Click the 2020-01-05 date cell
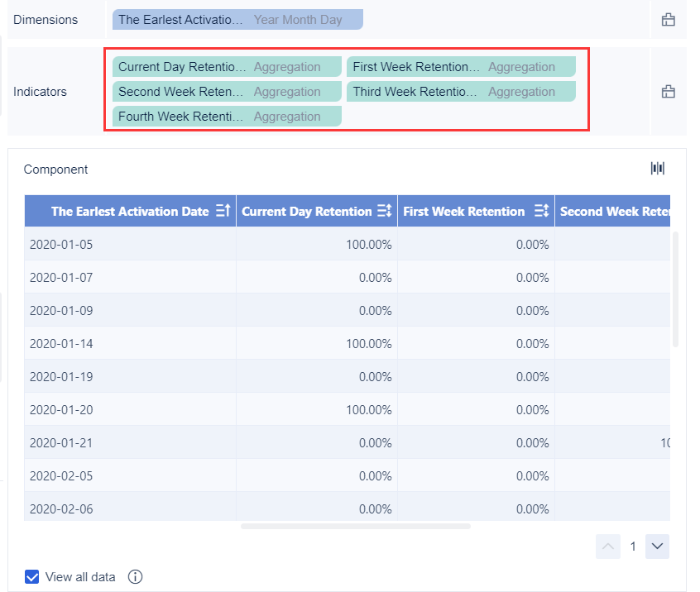This screenshot has height=592, width=700. coord(61,244)
